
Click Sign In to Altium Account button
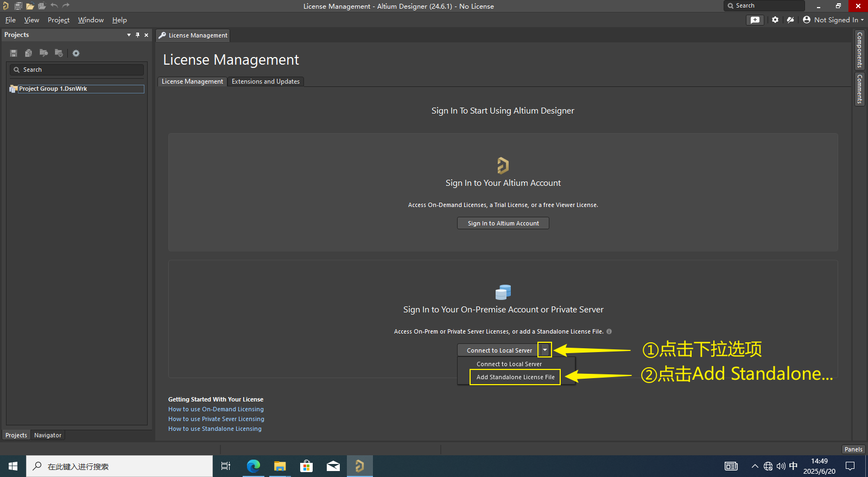pos(503,223)
